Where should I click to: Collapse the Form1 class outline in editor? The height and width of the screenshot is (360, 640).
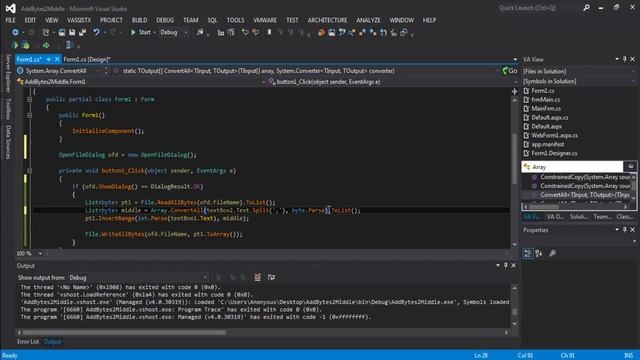point(29,99)
